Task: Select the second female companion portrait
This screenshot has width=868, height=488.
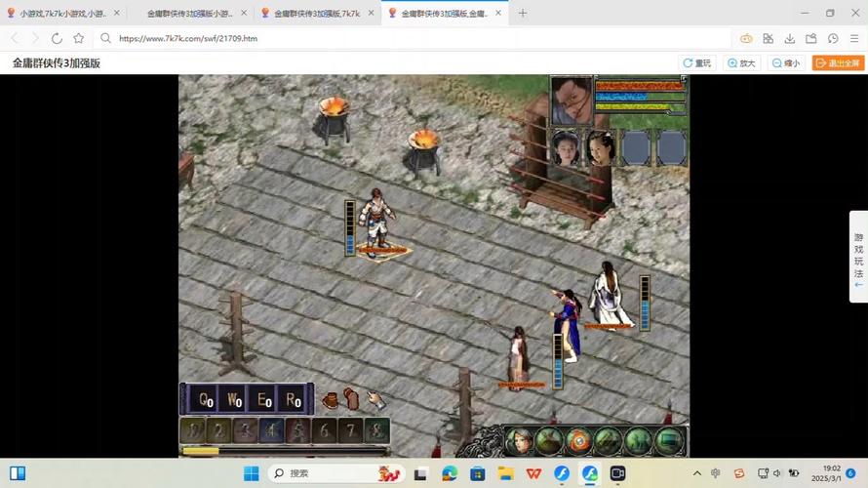Action: pyautogui.click(x=601, y=148)
